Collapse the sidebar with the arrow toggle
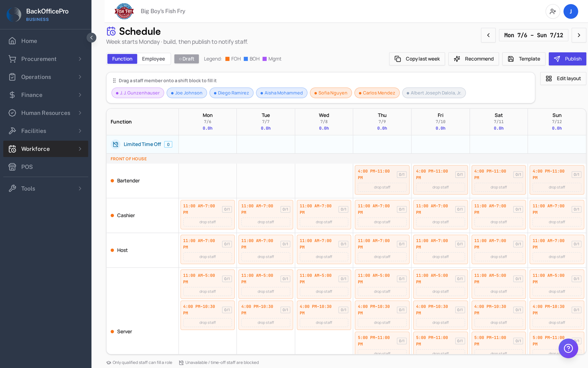 pyautogui.click(x=92, y=38)
